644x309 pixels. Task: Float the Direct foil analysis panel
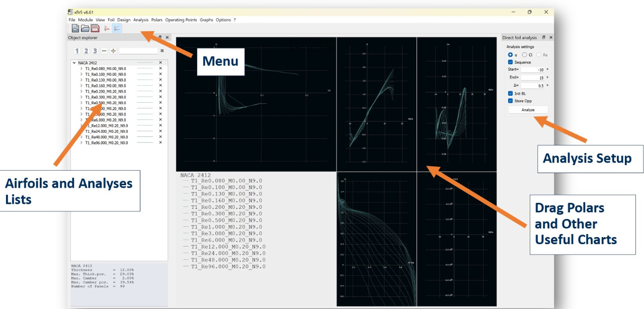coord(543,38)
